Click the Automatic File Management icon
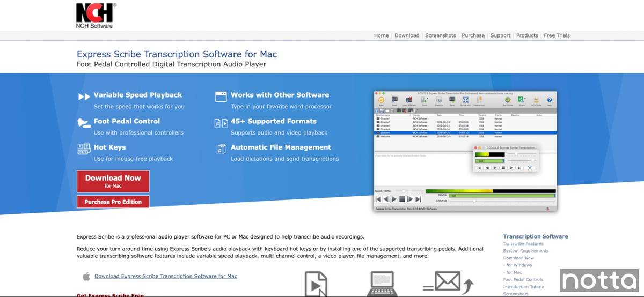This screenshot has height=297, width=644. (x=221, y=149)
